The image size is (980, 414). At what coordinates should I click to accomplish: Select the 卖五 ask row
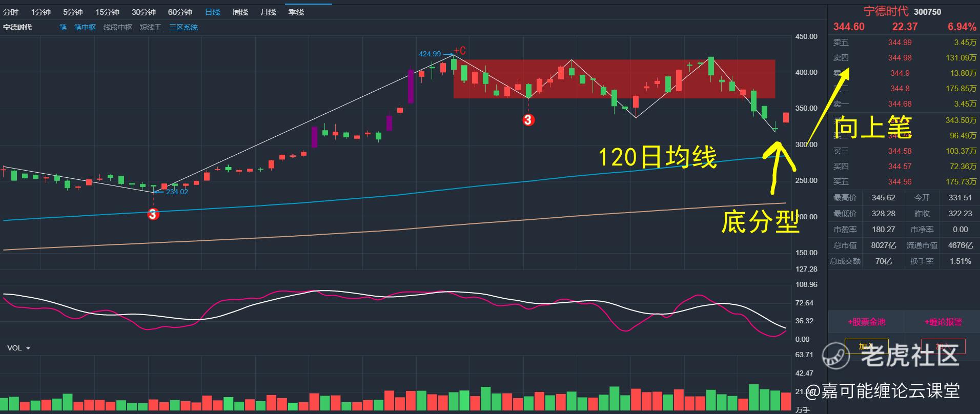905,43
